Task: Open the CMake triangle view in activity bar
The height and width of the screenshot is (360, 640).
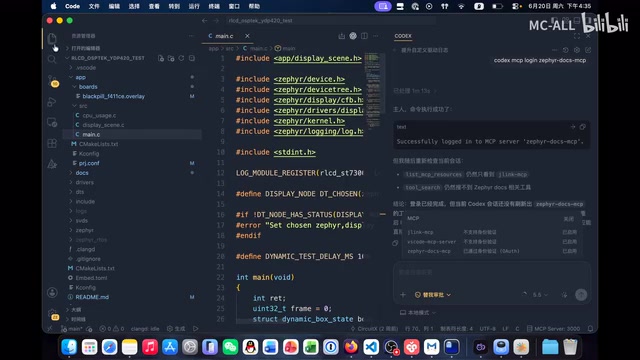Action: [52, 164]
